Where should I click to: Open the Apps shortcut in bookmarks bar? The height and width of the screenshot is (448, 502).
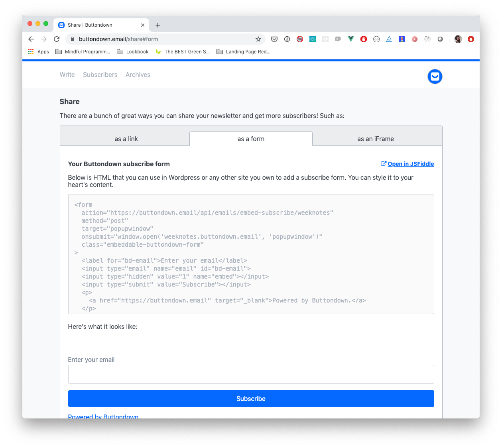pos(39,52)
